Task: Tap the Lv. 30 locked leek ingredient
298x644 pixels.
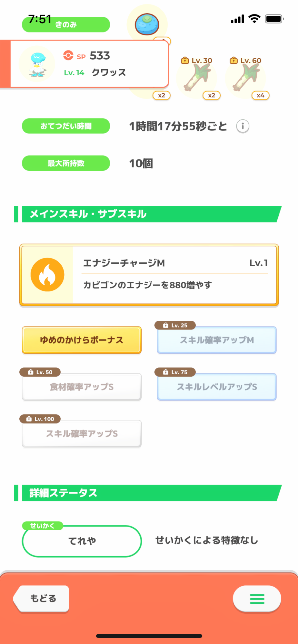Action: [x=197, y=78]
